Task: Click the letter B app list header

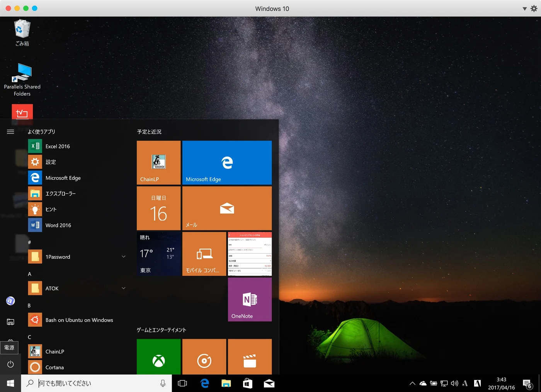Action: (x=29, y=306)
